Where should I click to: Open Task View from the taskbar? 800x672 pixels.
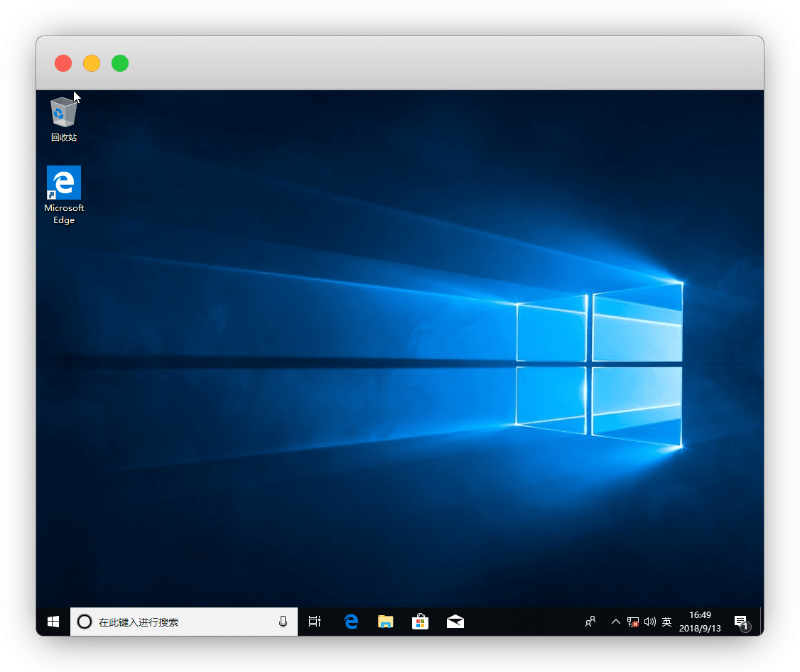315,622
